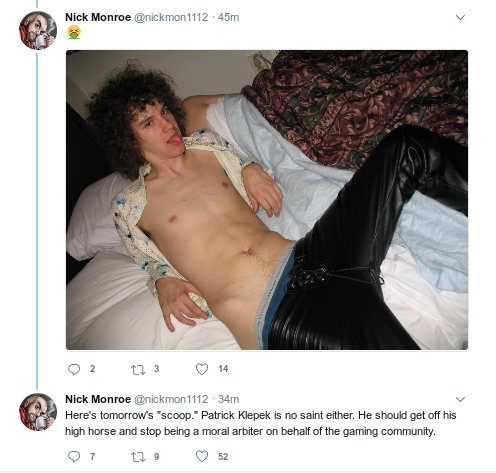Reply to the tweet about tomorrow's scoop

pyautogui.click(x=74, y=456)
